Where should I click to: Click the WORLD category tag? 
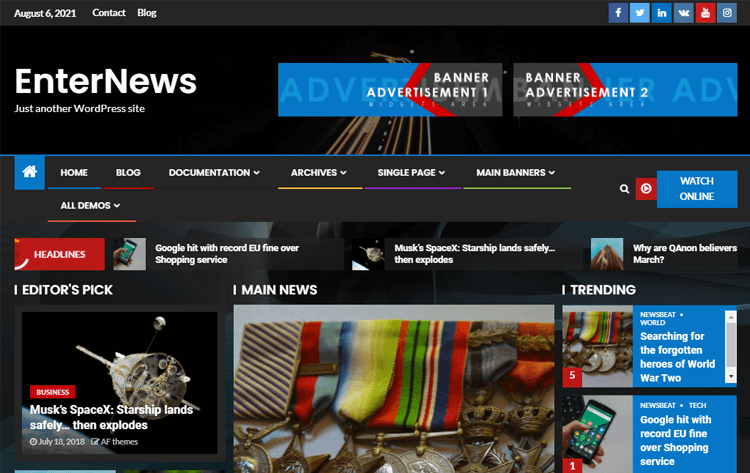652,323
